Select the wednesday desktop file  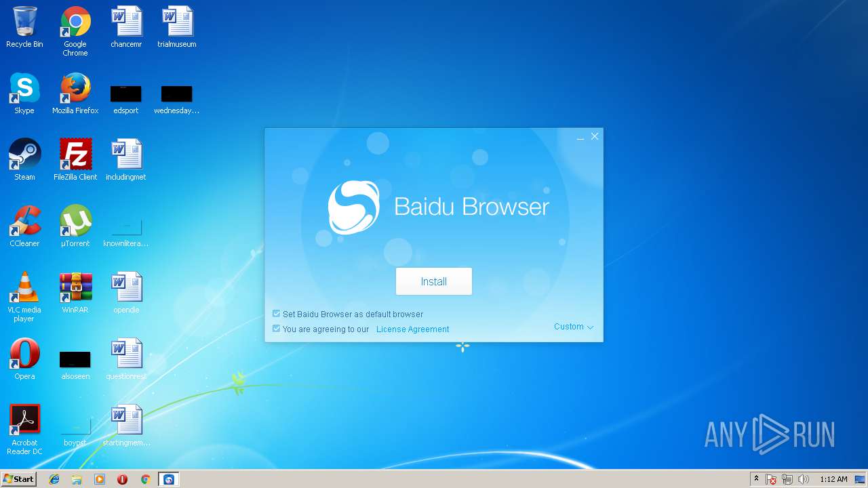(177, 98)
